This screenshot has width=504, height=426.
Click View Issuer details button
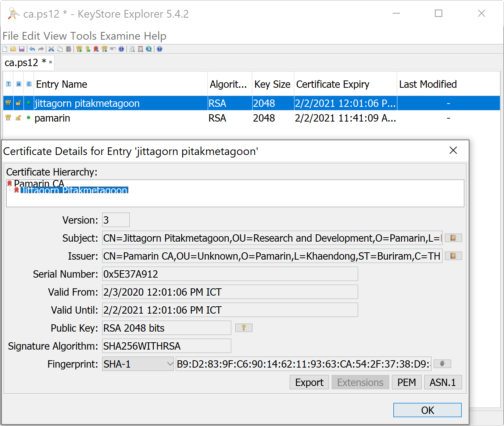[453, 256]
